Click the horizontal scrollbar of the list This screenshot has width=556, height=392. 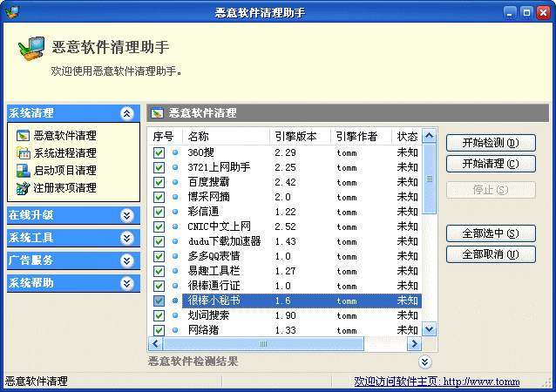click(288, 343)
